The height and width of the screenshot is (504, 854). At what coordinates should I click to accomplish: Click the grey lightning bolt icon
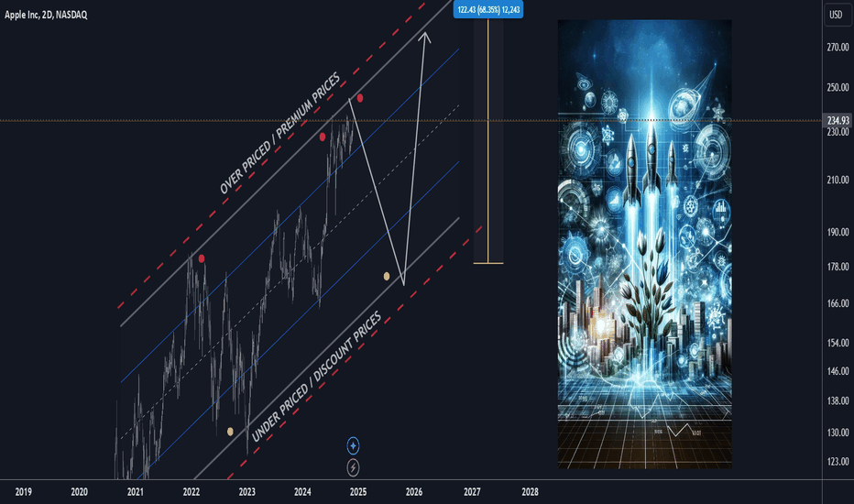pyautogui.click(x=353, y=467)
